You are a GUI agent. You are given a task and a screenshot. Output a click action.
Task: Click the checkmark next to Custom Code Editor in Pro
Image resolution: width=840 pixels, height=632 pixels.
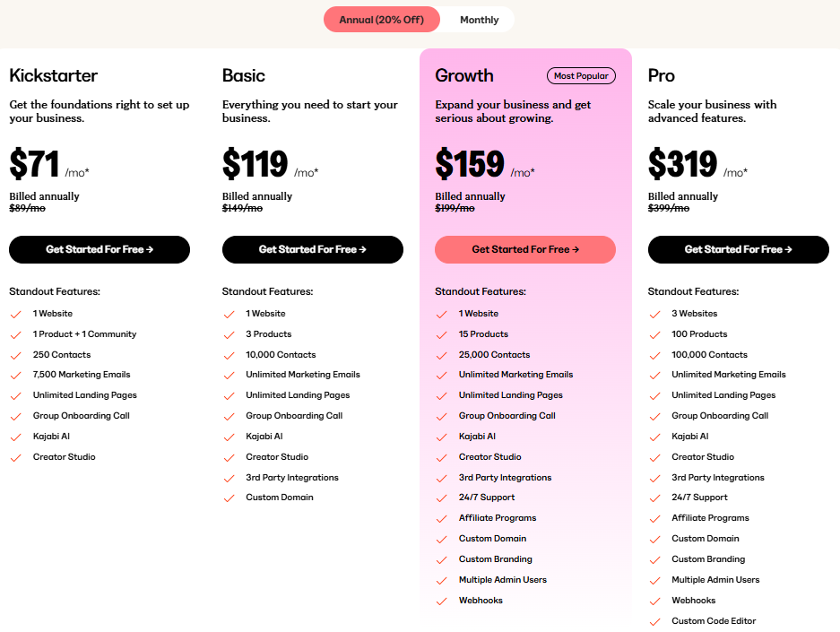point(654,621)
